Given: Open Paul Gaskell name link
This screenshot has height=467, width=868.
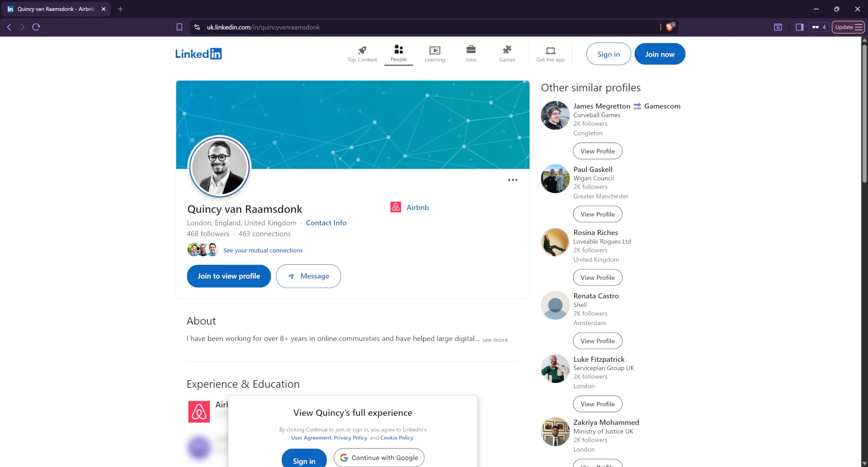Looking at the screenshot, I should click(593, 169).
